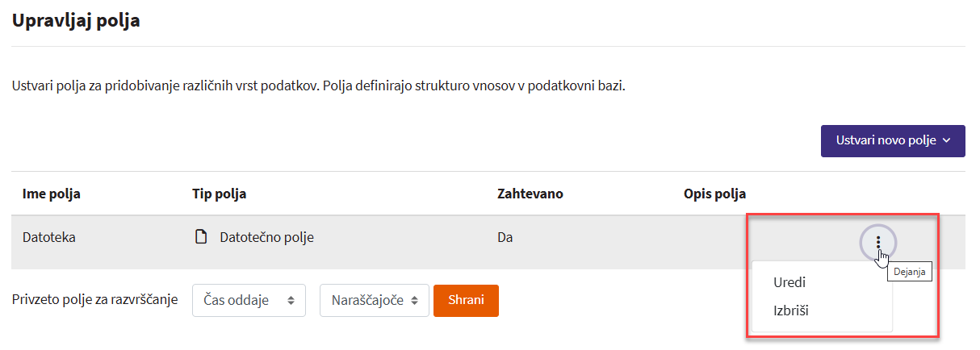Choose Uredi from the actions menu
The width and height of the screenshot is (980, 350).
pyautogui.click(x=789, y=282)
